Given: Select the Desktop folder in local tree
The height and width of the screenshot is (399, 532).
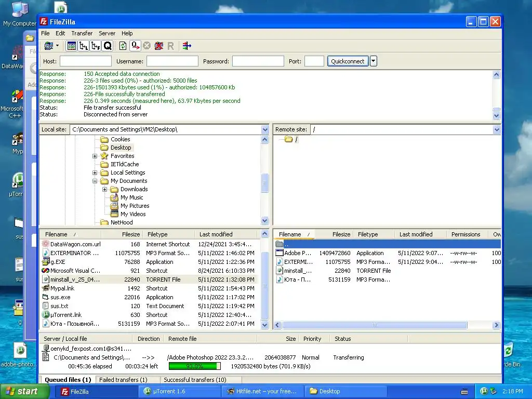Looking at the screenshot, I should click(121, 148).
